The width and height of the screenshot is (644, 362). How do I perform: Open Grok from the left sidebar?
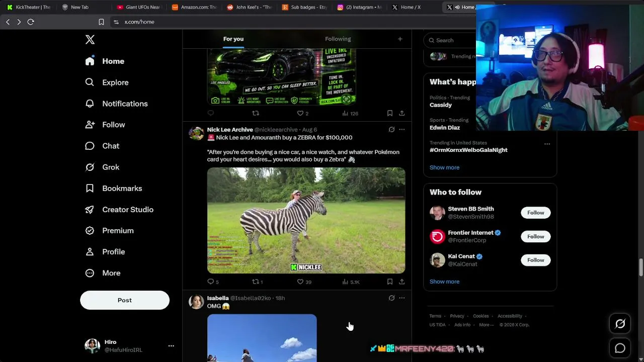[x=103, y=167]
